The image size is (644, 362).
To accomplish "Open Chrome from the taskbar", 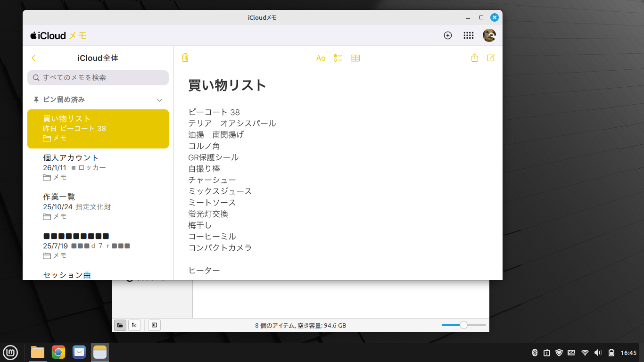I will 58,352.
